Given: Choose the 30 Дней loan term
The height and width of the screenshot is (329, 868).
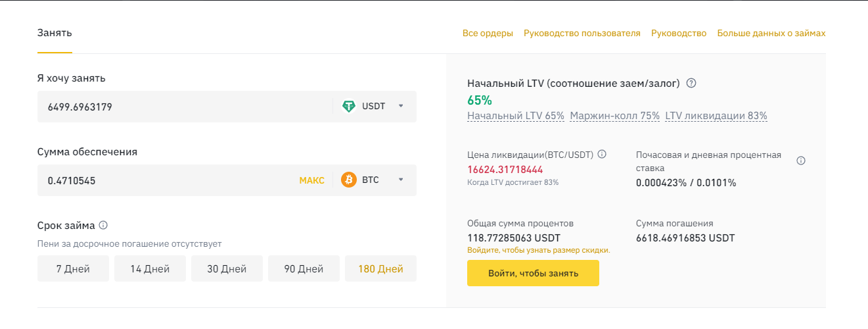Looking at the screenshot, I should (227, 268).
